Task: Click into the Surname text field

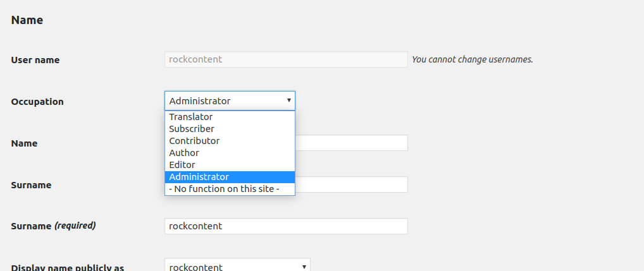Action: (x=351, y=184)
